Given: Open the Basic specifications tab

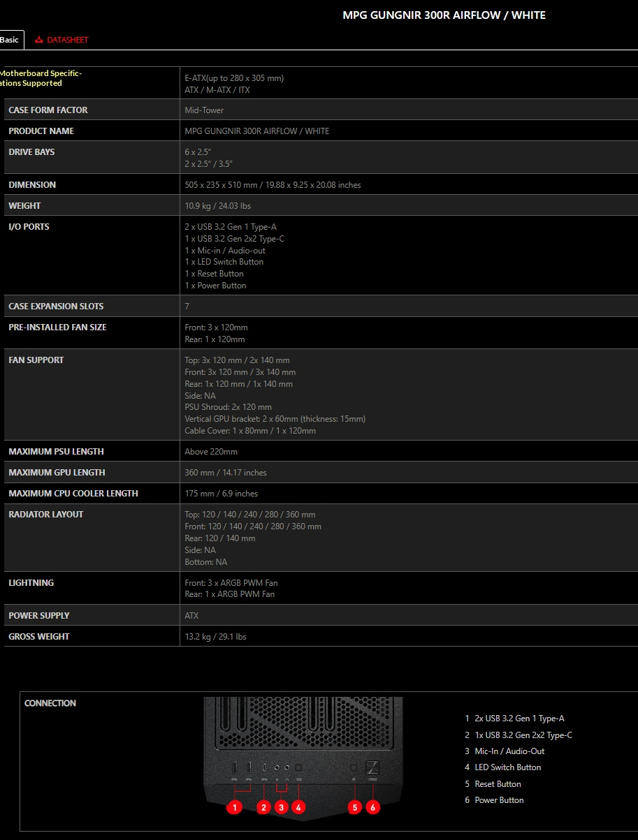Looking at the screenshot, I should point(10,40).
